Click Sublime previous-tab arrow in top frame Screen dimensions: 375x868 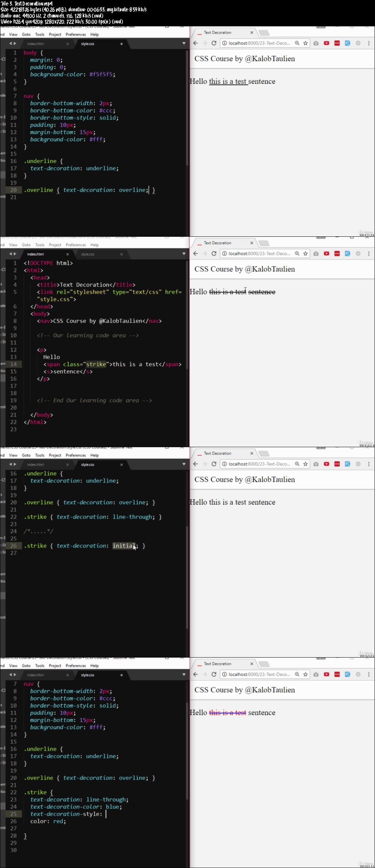tap(11, 44)
